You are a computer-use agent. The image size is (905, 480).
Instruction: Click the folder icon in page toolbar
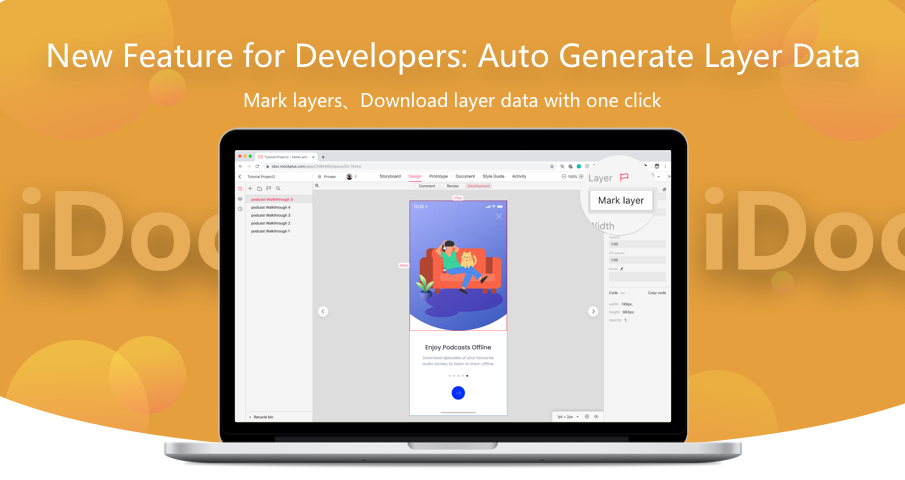click(x=260, y=189)
